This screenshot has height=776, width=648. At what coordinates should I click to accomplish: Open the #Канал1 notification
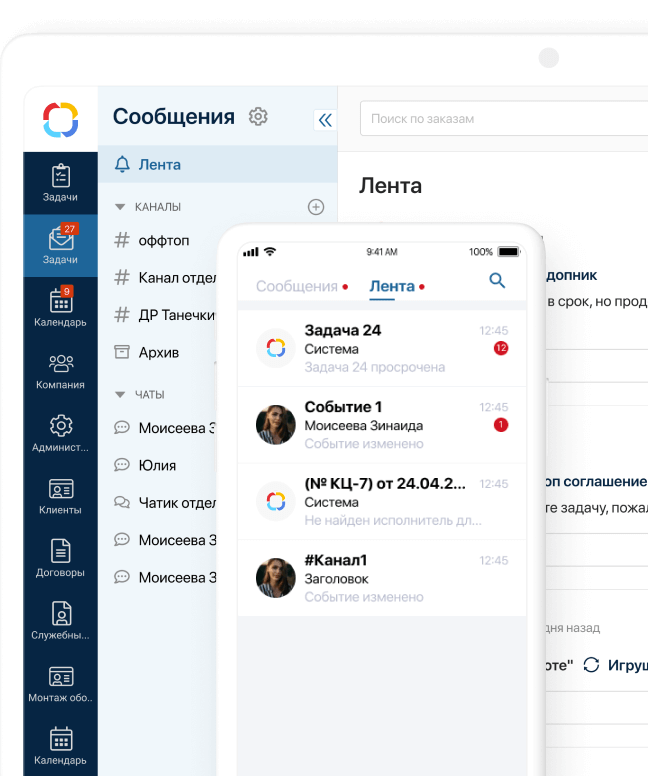click(x=382, y=578)
